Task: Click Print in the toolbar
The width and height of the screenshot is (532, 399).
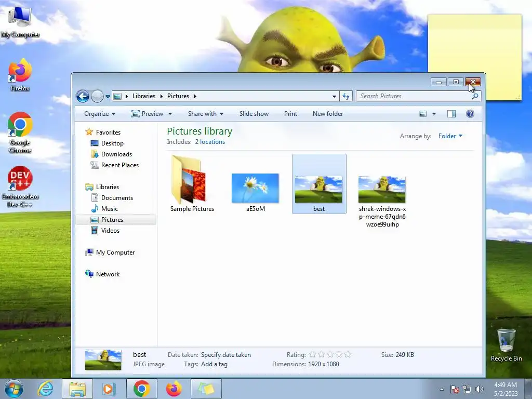Action: point(290,114)
